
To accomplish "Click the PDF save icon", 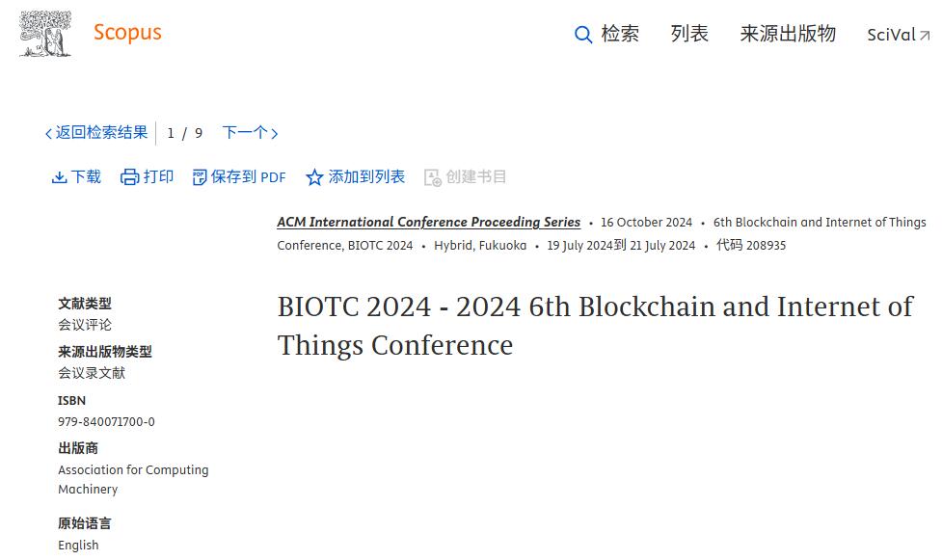I will click(200, 177).
